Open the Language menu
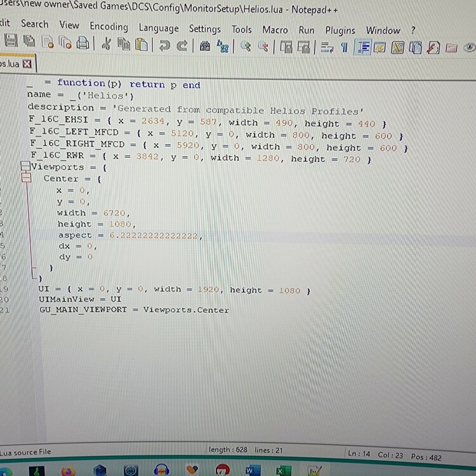The image size is (476, 476). 159,28
